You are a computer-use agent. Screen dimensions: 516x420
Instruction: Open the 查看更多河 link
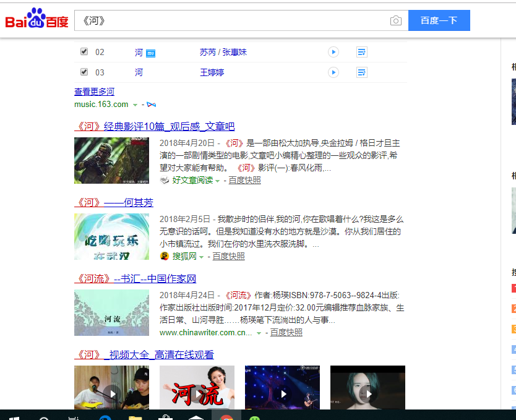click(x=93, y=91)
